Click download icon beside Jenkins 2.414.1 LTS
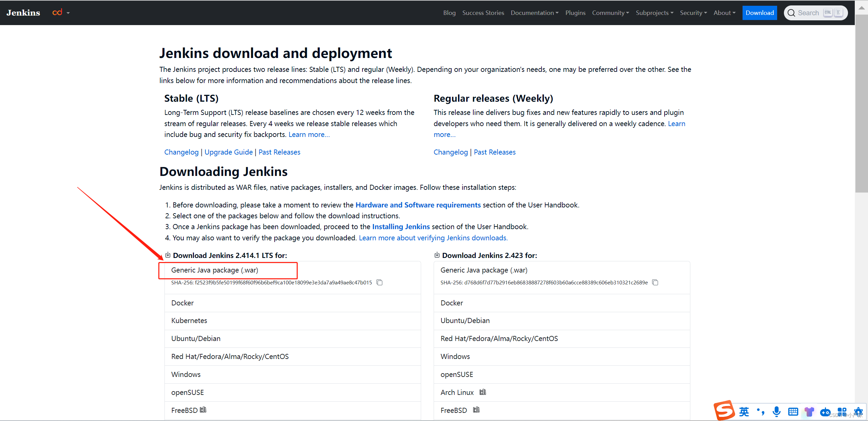This screenshot has width=868, height=421. (168, 255)
